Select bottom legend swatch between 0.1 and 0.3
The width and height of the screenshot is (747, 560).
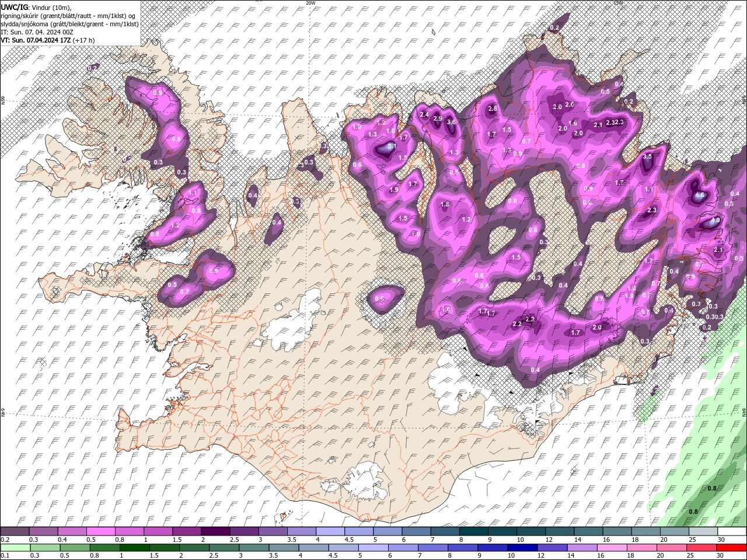[15, 547]
